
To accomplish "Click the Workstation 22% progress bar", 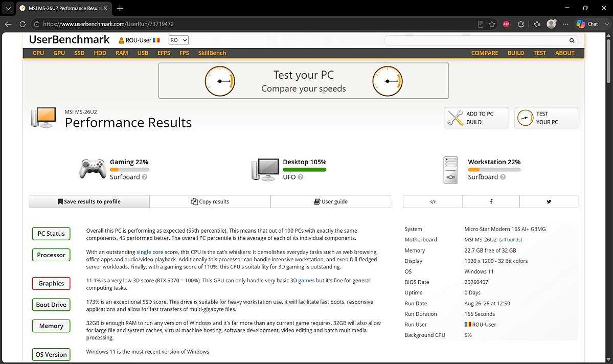I will (494, 170).
